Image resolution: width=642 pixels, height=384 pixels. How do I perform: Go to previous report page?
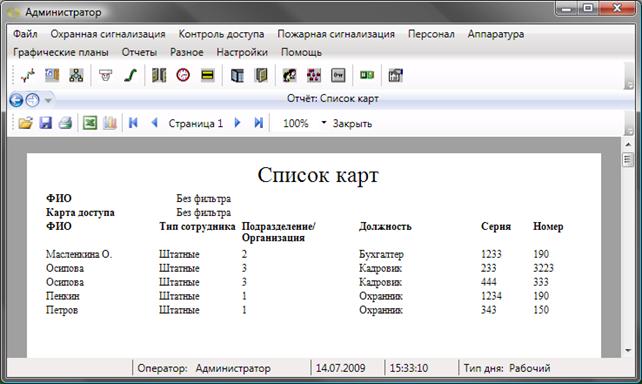(x=154, y=123)
